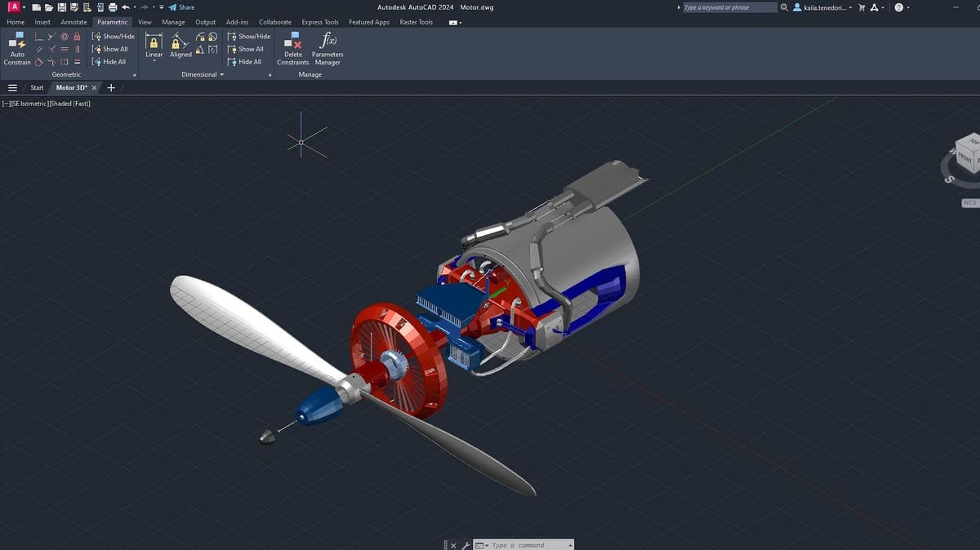Click the Auto Constrain tool
Screen dimensions: 980x550
(x=17, y=49)
